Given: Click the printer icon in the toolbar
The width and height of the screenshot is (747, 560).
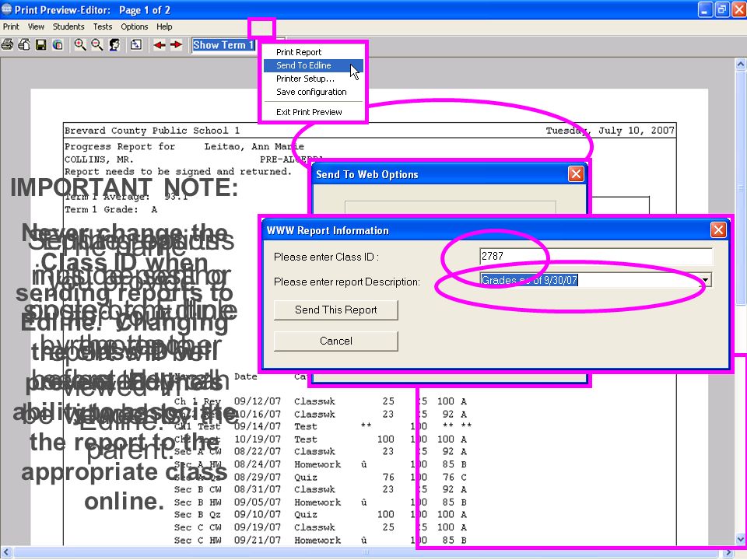Looking at the screenshot, I should coord(7,45).
